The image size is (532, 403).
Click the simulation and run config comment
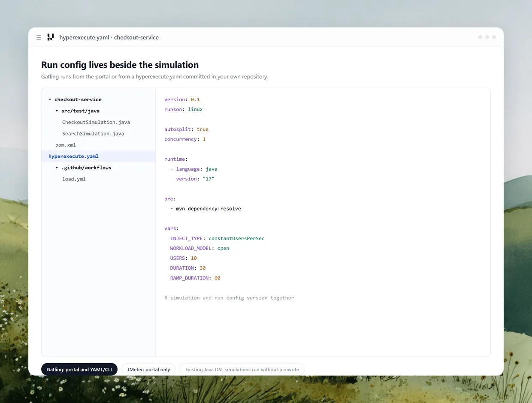click(x=229, y=298)
